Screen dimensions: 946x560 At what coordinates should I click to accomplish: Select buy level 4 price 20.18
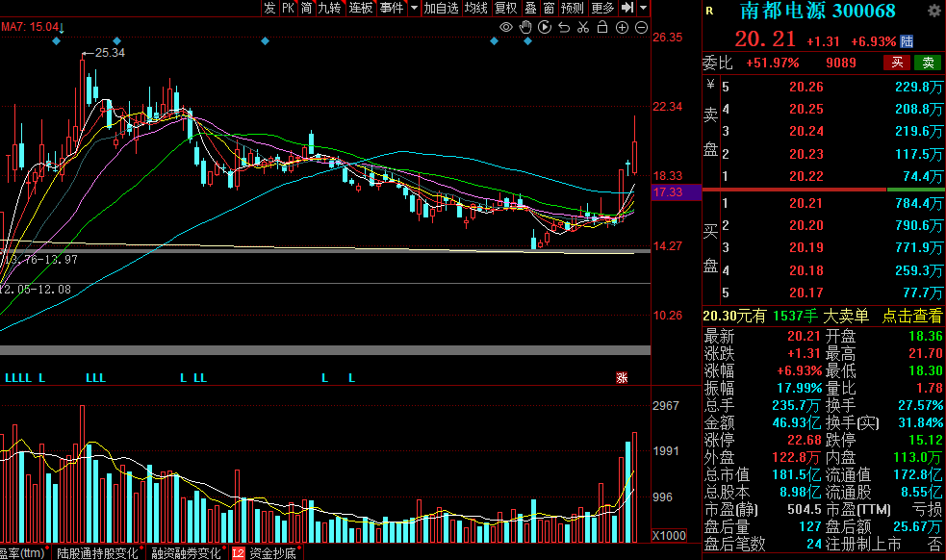tap(806, 271)
